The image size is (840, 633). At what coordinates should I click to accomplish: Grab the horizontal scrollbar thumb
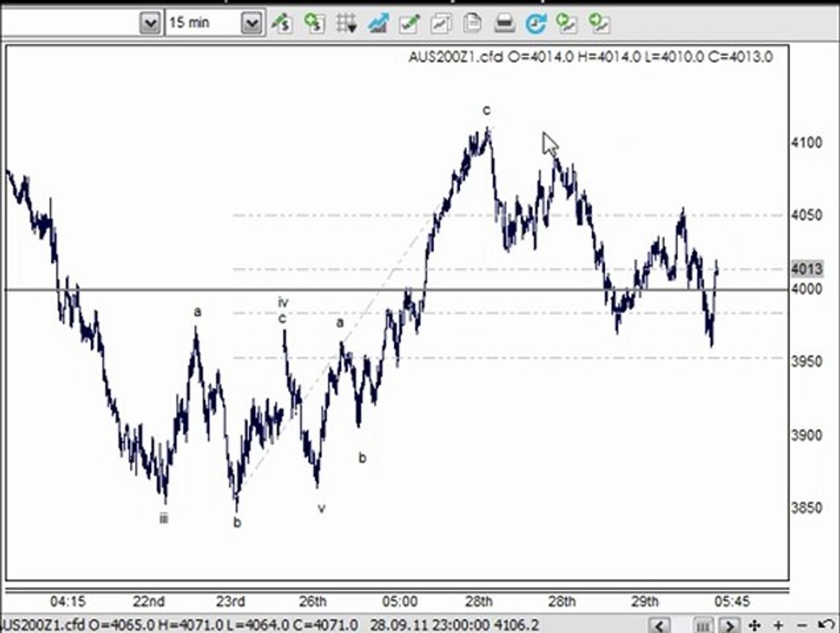[703, 625]
